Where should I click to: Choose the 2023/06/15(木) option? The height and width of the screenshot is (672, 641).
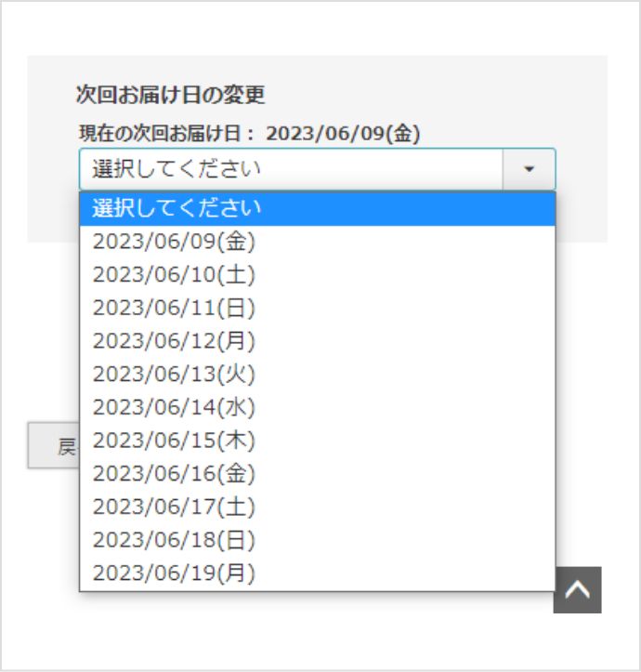(317, 441)
